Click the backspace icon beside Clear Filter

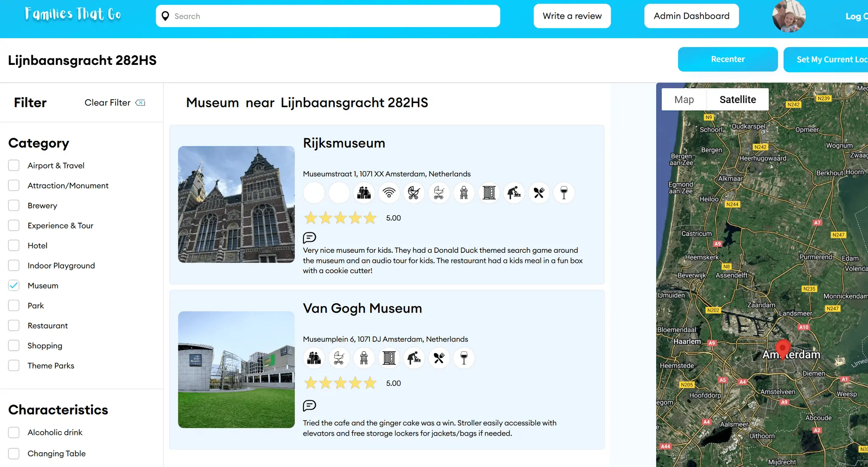[140, 103]
